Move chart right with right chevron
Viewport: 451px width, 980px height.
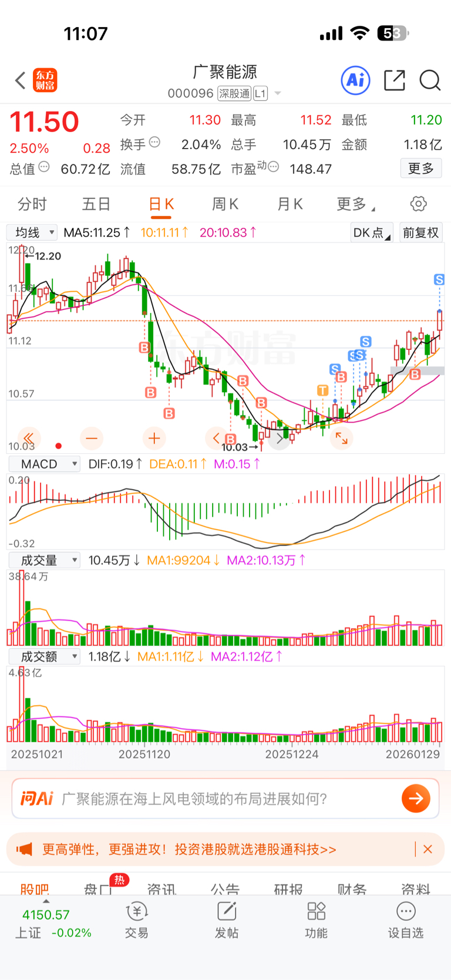pyautogui.click(x=279, y=439)
